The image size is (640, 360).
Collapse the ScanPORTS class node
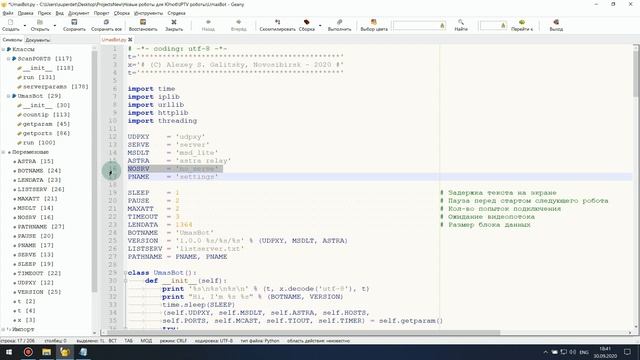pos(9,59)
